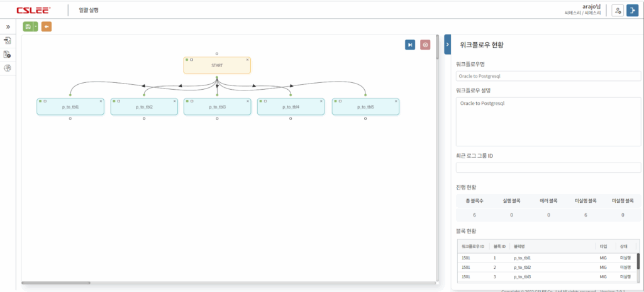Expand the left sidebar with double chevron
Screen dimensions: 644x292
(8, 27)
